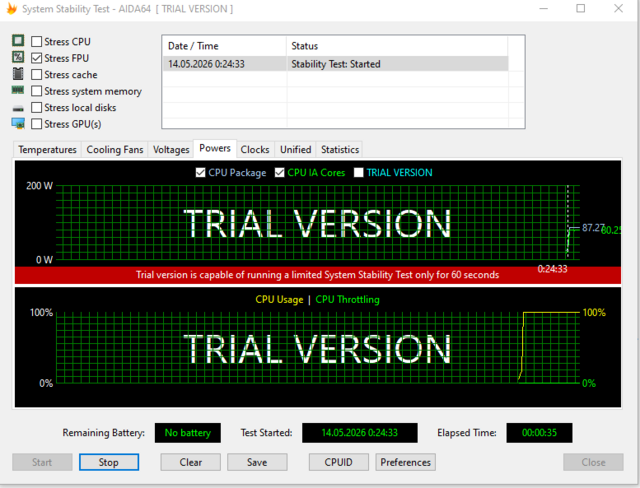
Task: Switch to the Temperatures tab
Action: [47, 150]
